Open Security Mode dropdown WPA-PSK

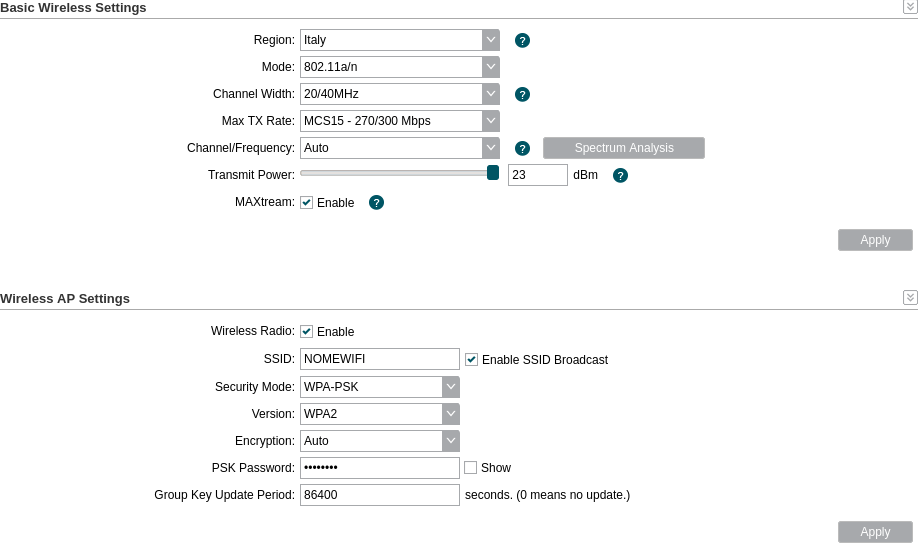pyautogui.click(x=380, y=387)
